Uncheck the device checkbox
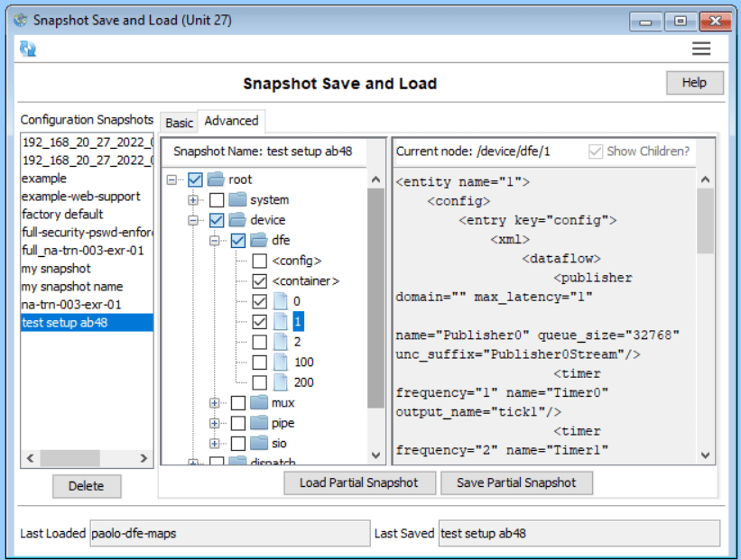The width and height of the screenshot is (741, 560). [217, 220]
